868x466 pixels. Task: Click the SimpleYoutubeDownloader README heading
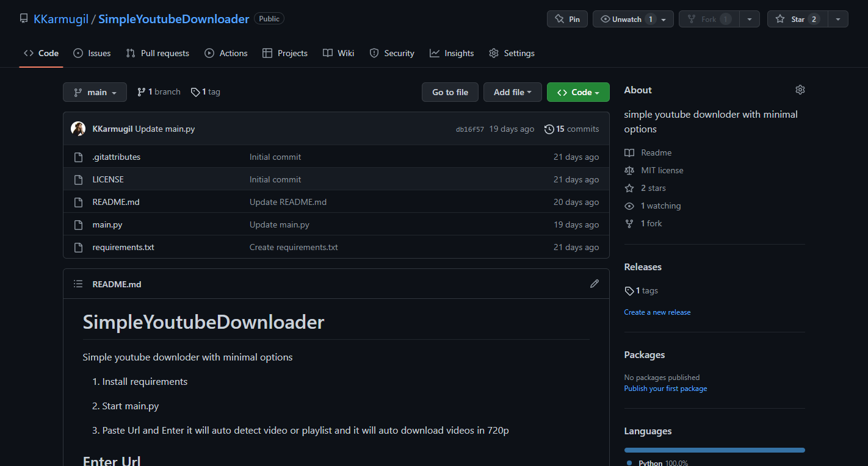(203, 322)
